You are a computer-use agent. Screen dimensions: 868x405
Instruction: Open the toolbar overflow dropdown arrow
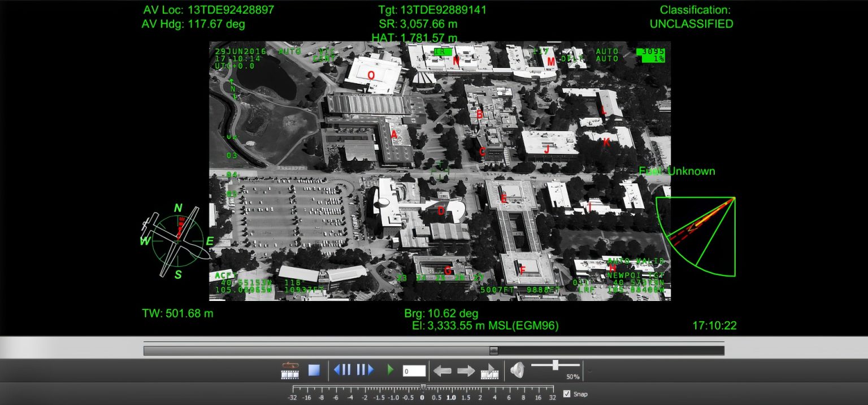[589, 370]
